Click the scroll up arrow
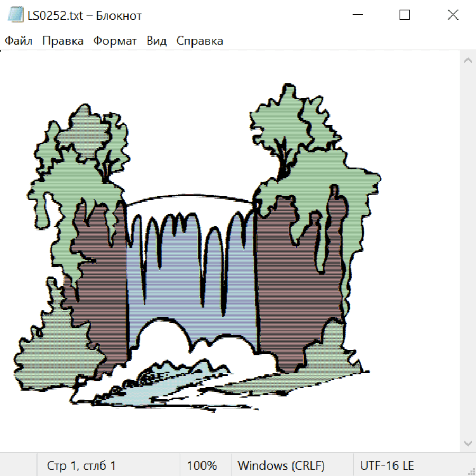This screenshot has height=476, width=476. coord(468,60)
